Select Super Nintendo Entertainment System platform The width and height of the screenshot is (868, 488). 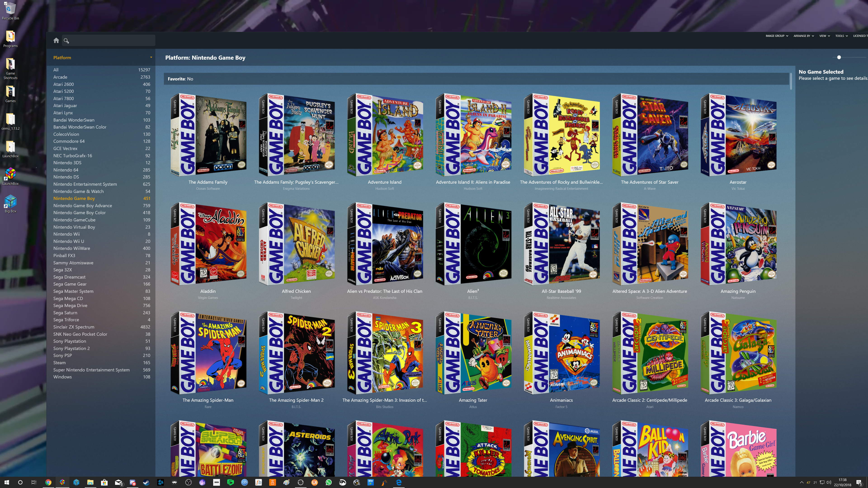tap(101, 370)
